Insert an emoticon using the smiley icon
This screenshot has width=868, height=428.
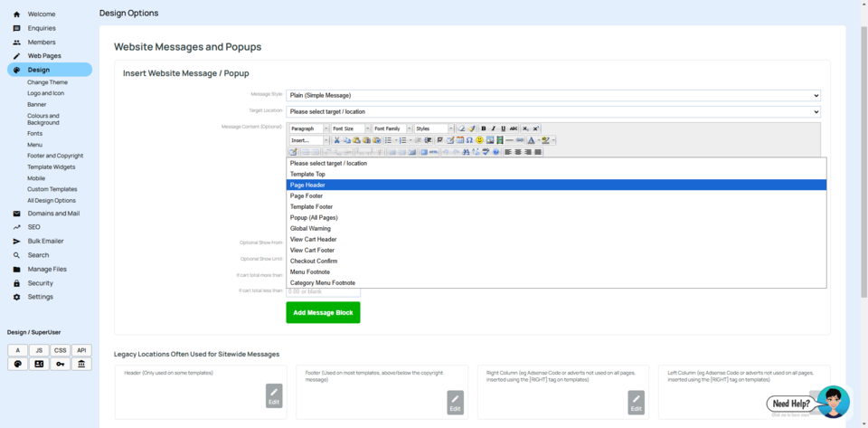tap(479, 140)
